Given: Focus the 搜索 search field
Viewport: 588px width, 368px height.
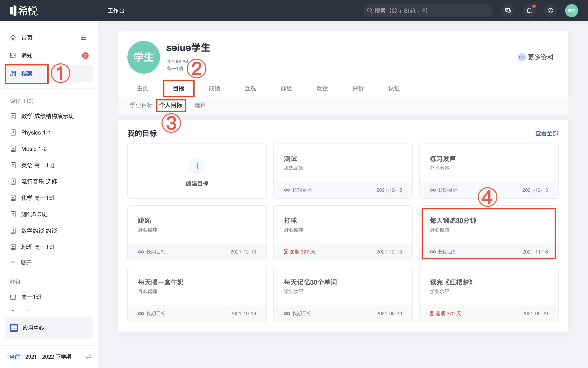Looking at the screenshot, I should [x=428, y=10].
